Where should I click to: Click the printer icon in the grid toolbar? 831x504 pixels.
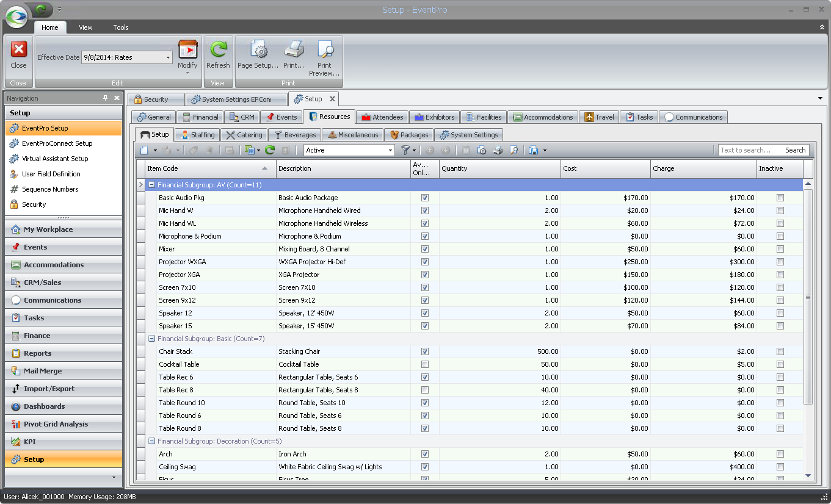(x=498, y=150)
